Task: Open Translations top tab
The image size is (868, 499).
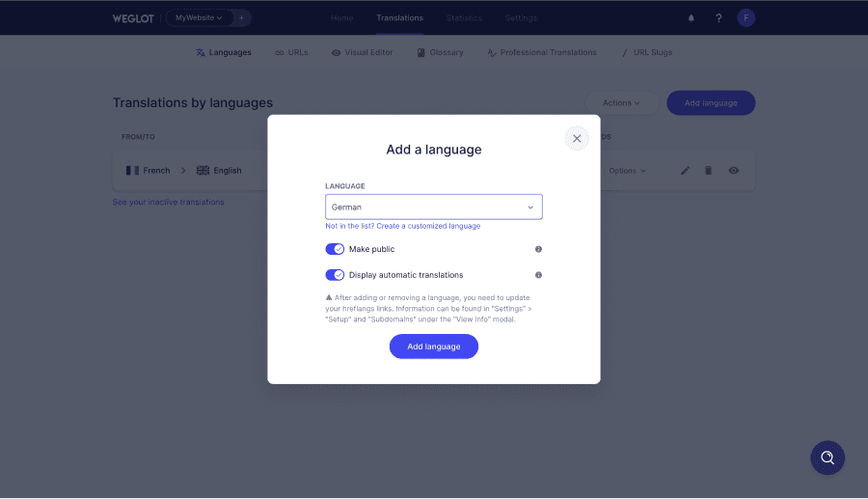Action: 399,18
